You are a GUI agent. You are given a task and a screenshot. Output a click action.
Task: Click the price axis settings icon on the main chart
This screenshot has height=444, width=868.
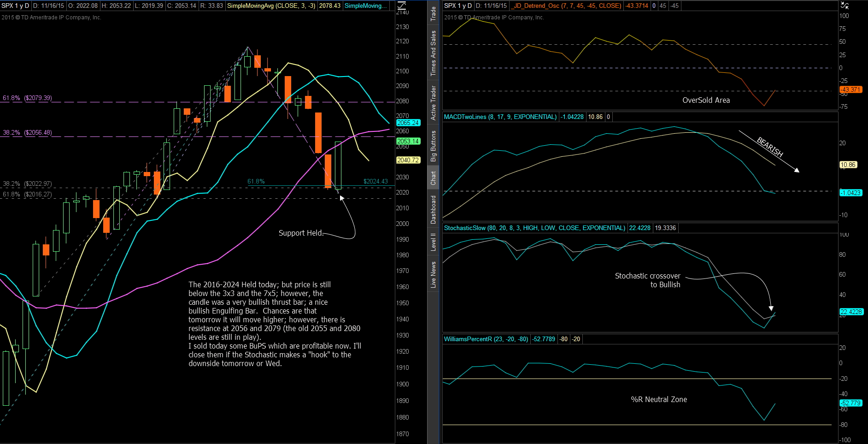(x=401, y=6)
